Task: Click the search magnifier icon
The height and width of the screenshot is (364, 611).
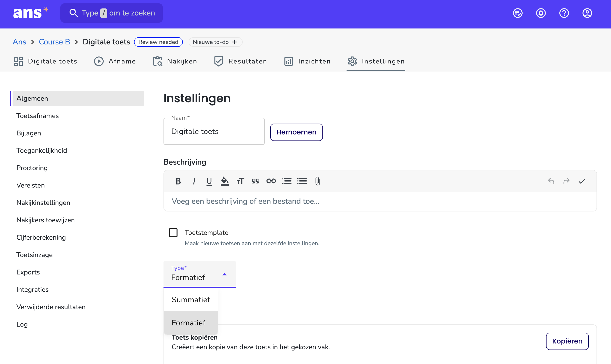Action: coord(73,13)
